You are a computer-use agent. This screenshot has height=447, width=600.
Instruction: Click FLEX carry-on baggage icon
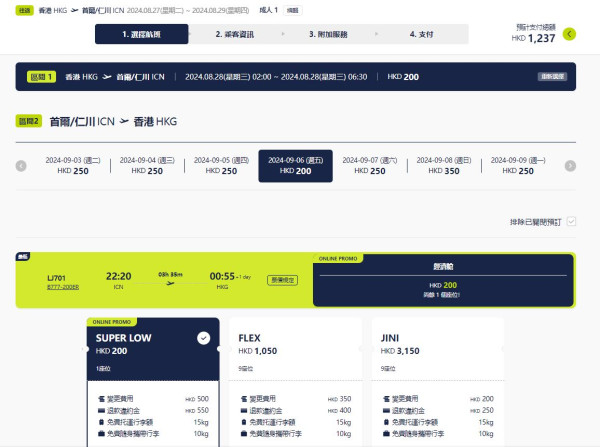coord(244,434)
